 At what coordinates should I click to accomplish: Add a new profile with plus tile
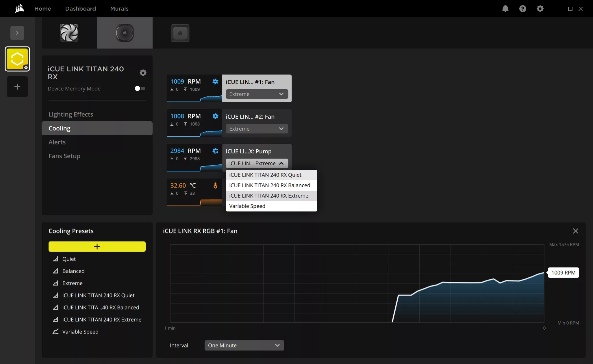[x=17, y=87]
